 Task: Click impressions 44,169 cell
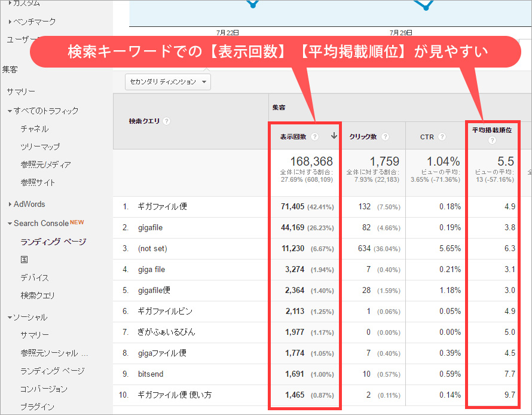[x=292, y=228]
